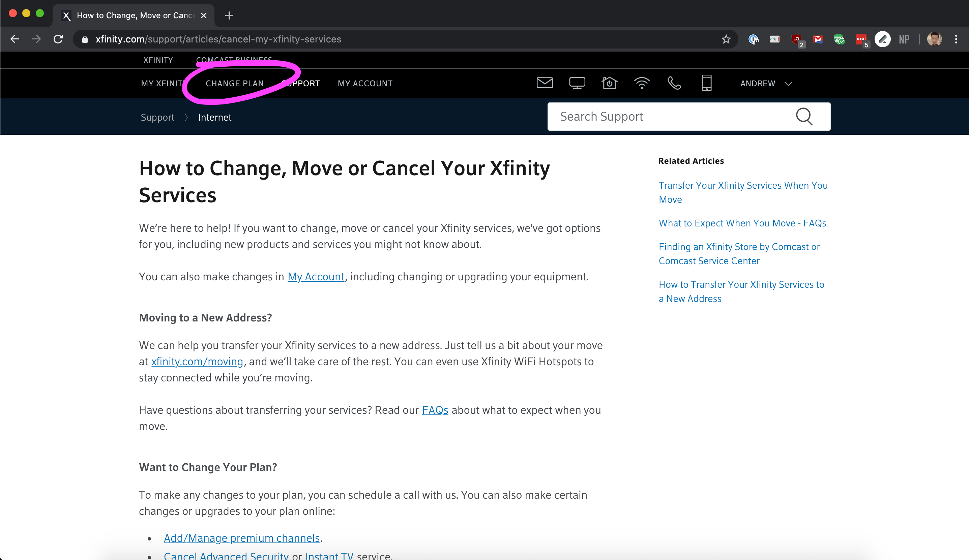Click the Want to Change Your Plan? heading
969x560 pixels.
[x=208, y=467]
